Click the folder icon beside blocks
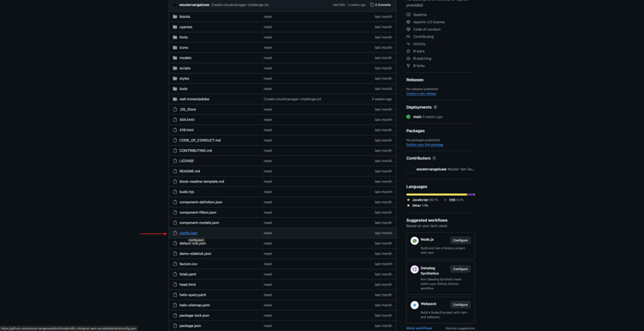Image resolution: width=644 pixels, height=331 pixels. tap(175, 16)
